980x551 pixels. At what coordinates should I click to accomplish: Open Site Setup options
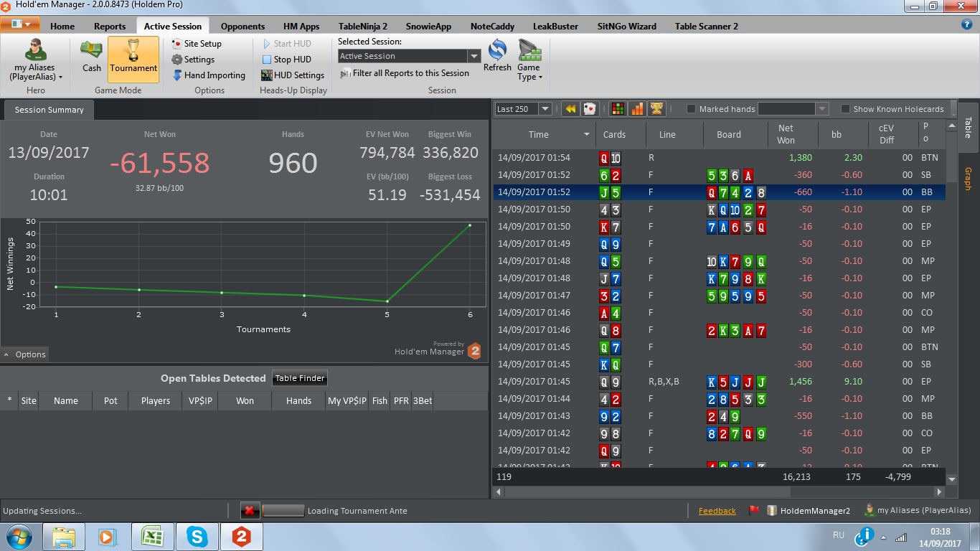pos(197,44)
